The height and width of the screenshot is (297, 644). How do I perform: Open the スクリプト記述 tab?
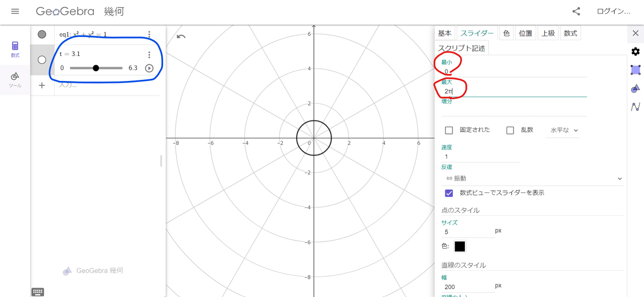[462, 48]
